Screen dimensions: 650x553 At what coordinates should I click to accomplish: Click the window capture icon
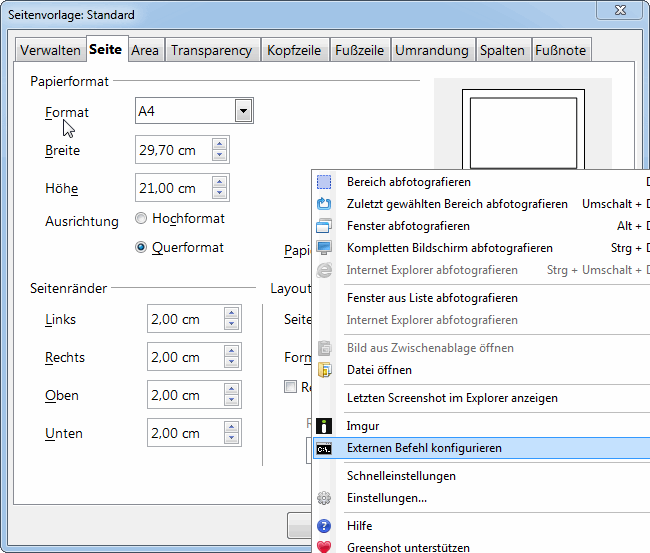tap(324, 226)
